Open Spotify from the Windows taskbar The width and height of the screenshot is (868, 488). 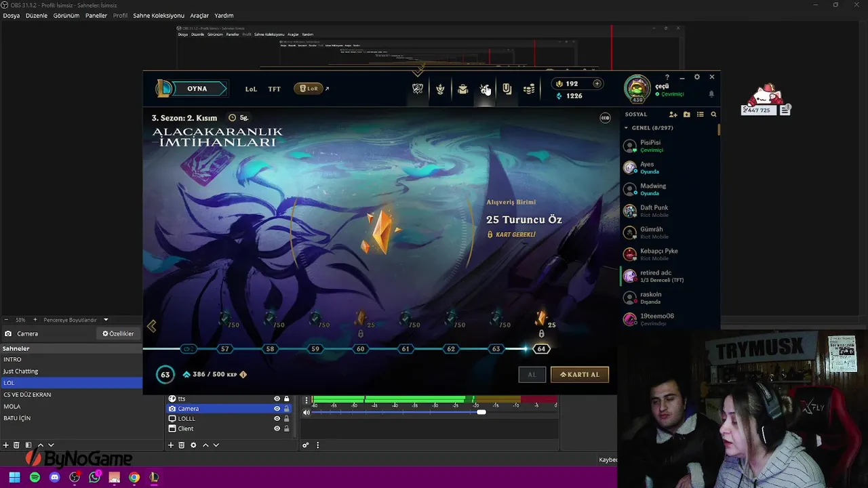pyautogui.click(x=35, y=477)
